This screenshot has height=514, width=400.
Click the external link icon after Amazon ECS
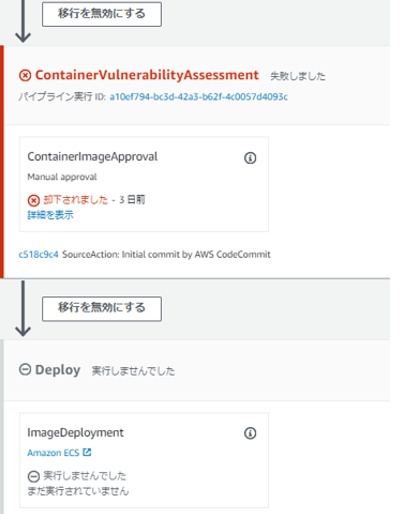click(x=87, y=452)
